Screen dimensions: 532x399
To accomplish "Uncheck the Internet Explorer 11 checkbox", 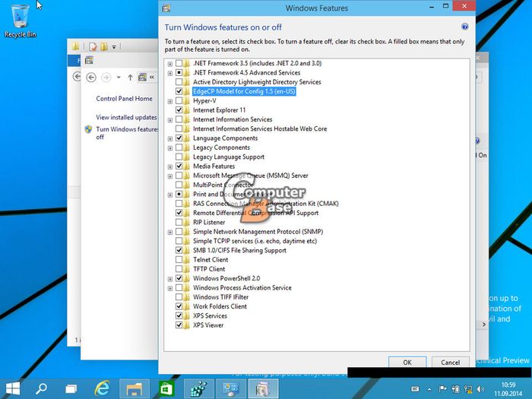I will [179, 110].
